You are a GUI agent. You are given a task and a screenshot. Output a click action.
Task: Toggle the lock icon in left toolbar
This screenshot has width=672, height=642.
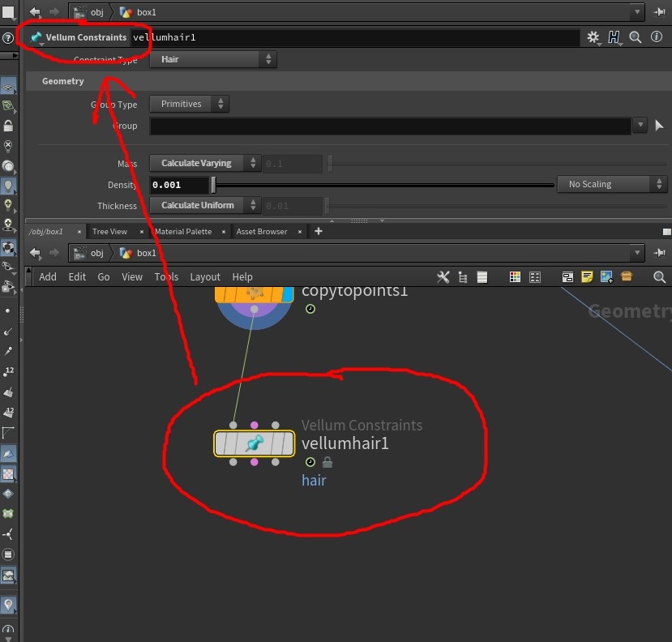(x=8, y=126)
